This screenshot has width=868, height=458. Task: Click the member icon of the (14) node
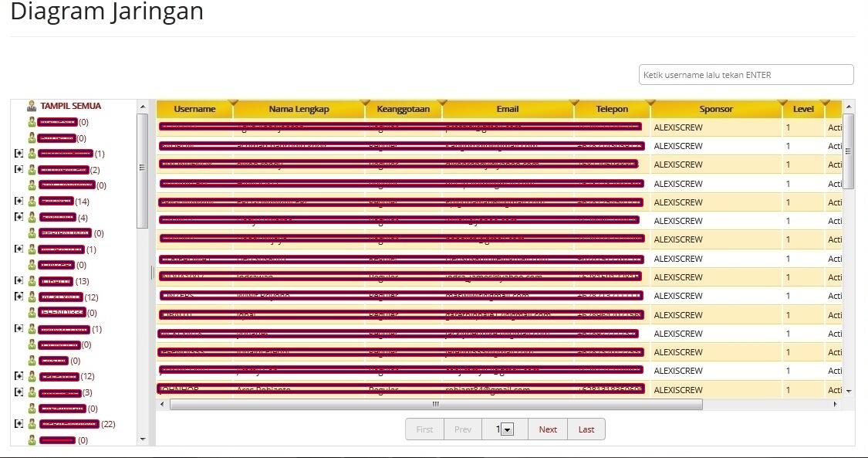(x=32, y=202)
